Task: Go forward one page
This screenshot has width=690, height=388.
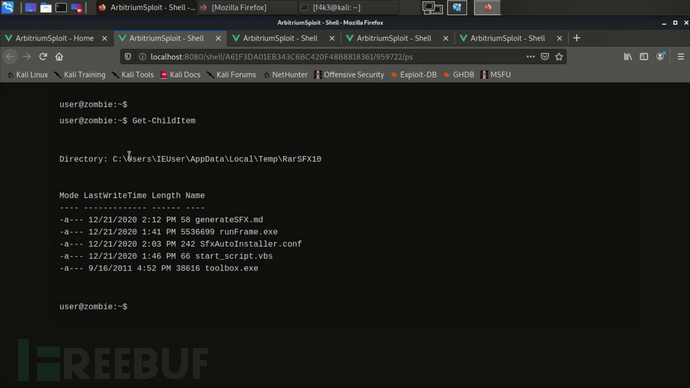Action: click(27, 57)
